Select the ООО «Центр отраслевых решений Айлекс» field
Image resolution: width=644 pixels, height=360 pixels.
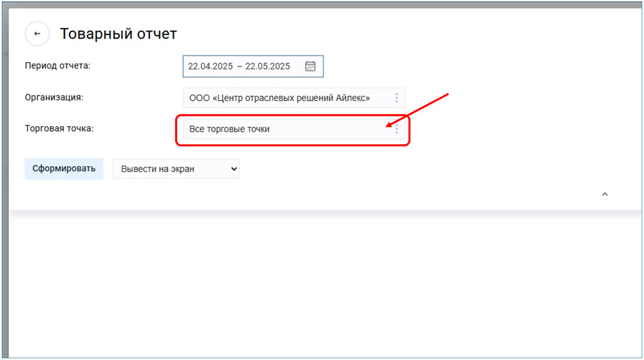pos(279,98)
